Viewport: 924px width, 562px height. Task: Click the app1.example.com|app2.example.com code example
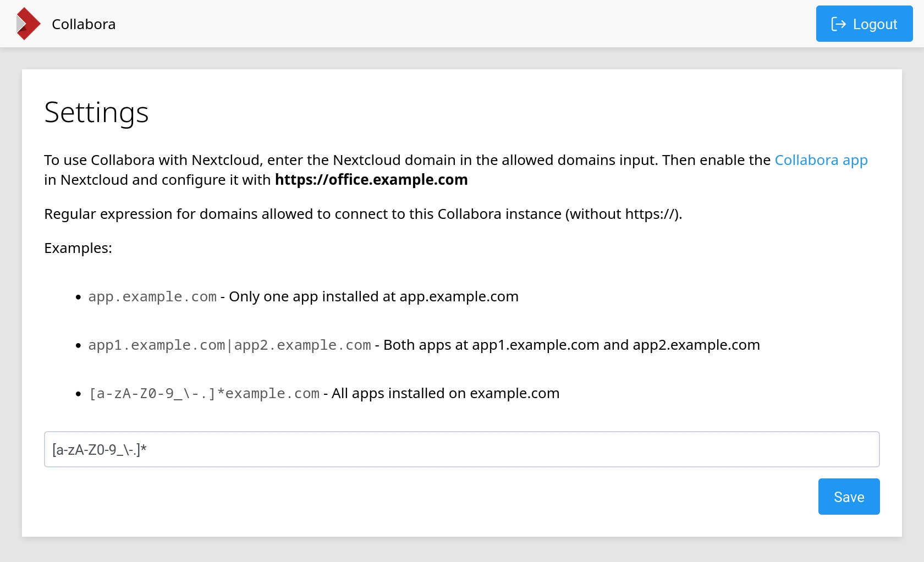229,345
